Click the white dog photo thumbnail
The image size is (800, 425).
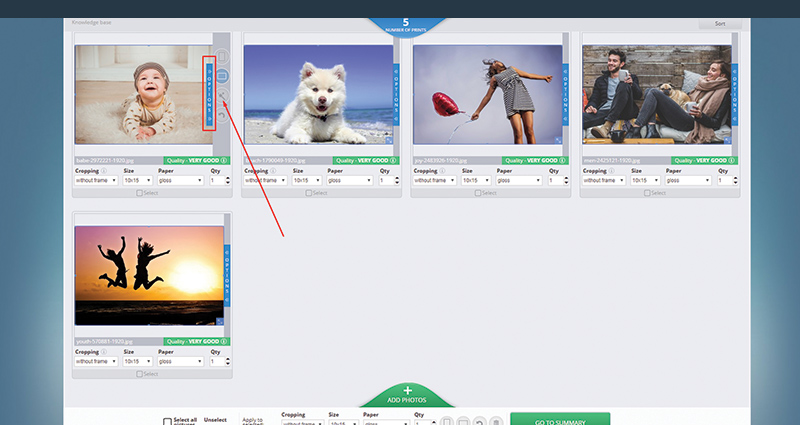tap(318, 94)
